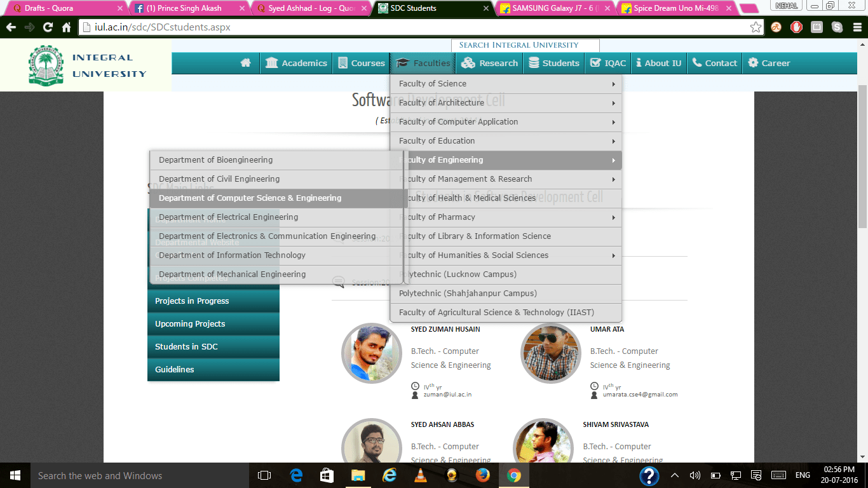
Task: Expand Faculty of Management & Research submenu
Action: 506,179
